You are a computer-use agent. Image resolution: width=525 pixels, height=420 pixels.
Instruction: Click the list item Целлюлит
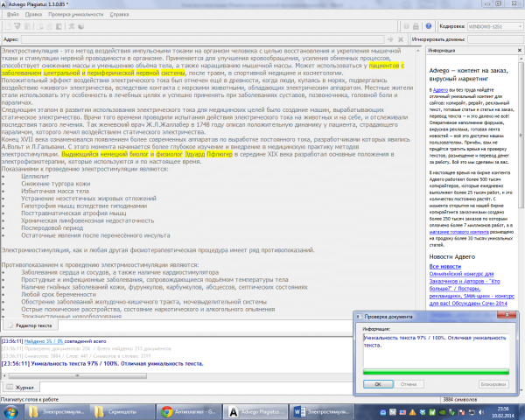click(35, 176)
